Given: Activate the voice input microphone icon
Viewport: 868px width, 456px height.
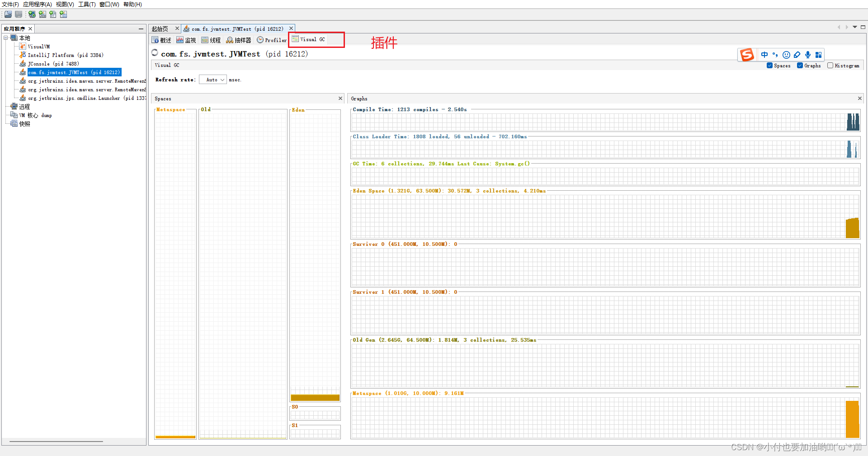Looking at the screenshot, I should [808, 55].
